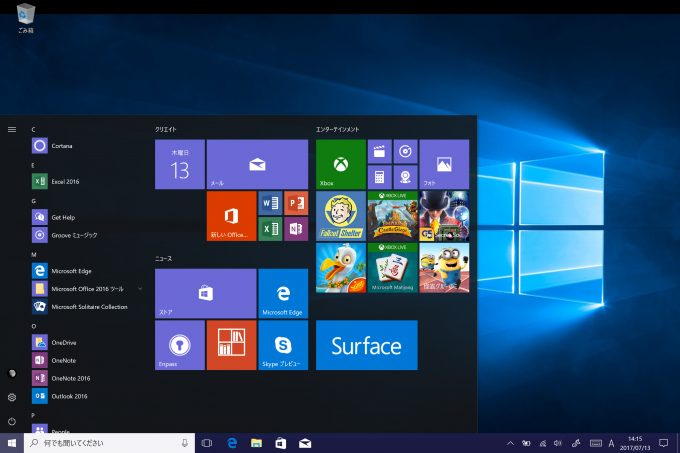Open the Xbox green tile
Screen dimensions: 680x453
[341, 164]
